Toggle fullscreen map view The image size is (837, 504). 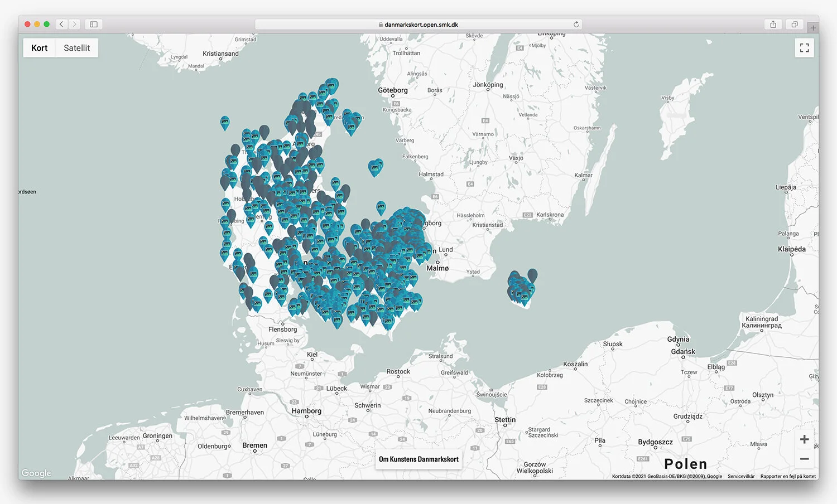click(x=804, y=48)
